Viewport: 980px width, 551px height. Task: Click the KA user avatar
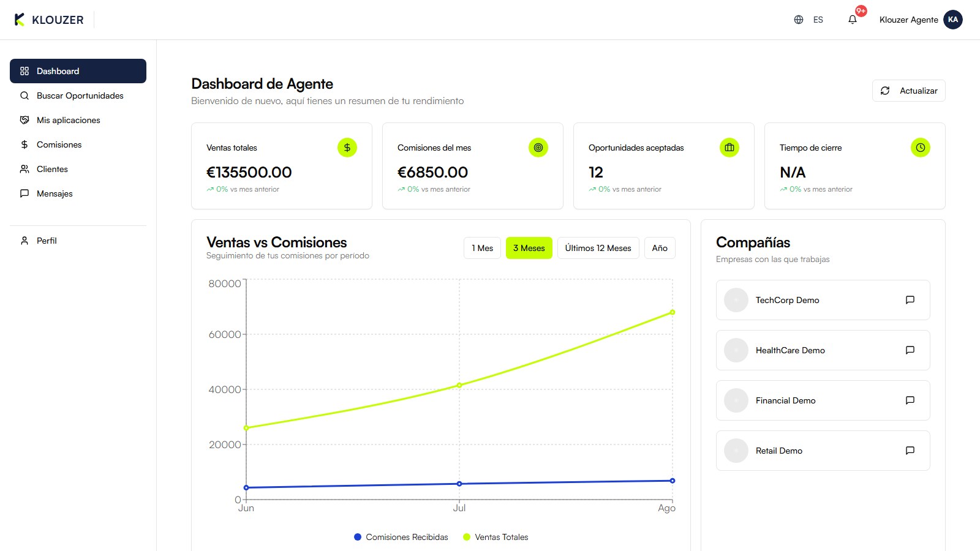click(x=953, y=20)
